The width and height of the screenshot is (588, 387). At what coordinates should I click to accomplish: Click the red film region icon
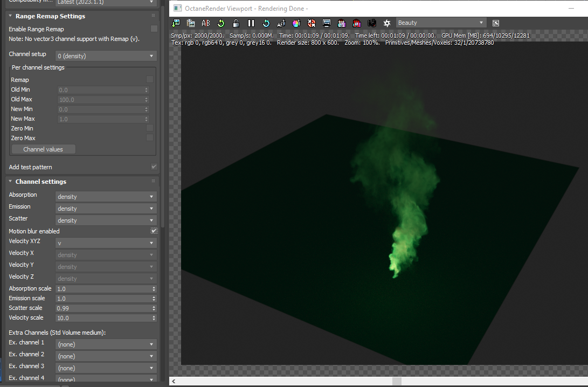[x=357, y=23]
